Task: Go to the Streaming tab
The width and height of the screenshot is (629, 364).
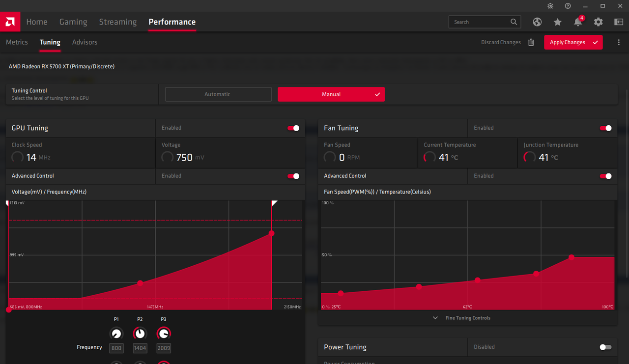Action: (118, 22)
